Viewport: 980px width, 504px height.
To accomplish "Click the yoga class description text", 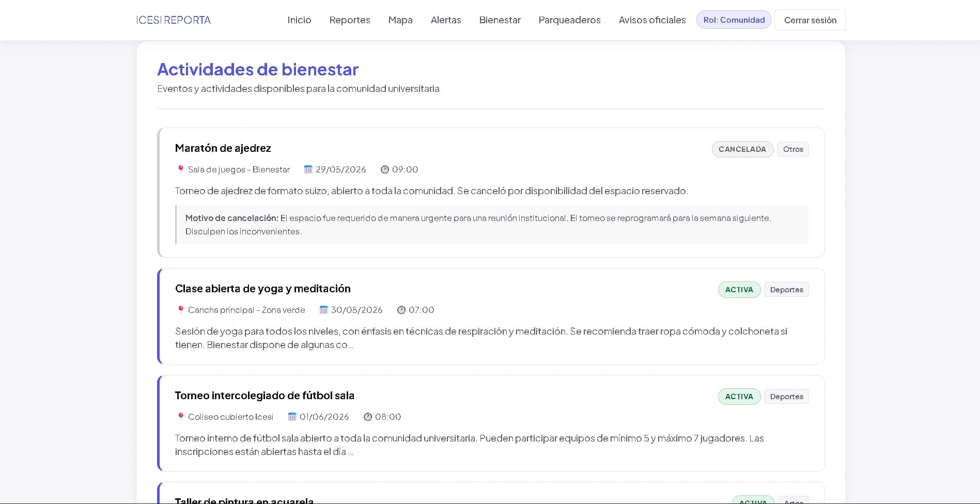I will coord(481,338).
